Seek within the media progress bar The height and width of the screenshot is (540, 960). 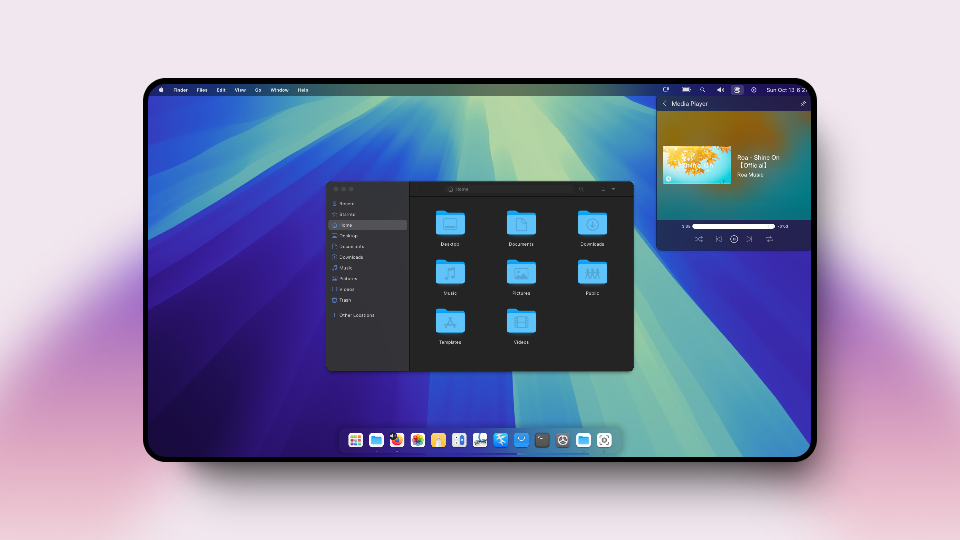point(733,227)
